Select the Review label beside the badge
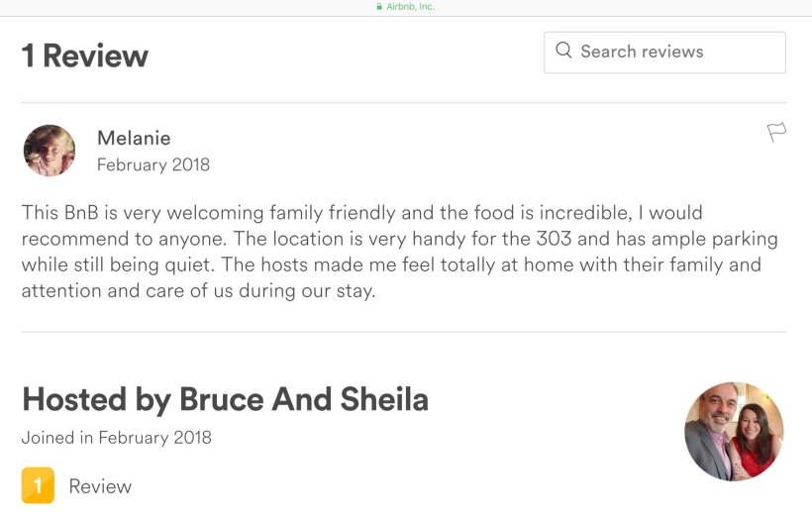Viewport: 812px width, 523px height. (100, 486)
